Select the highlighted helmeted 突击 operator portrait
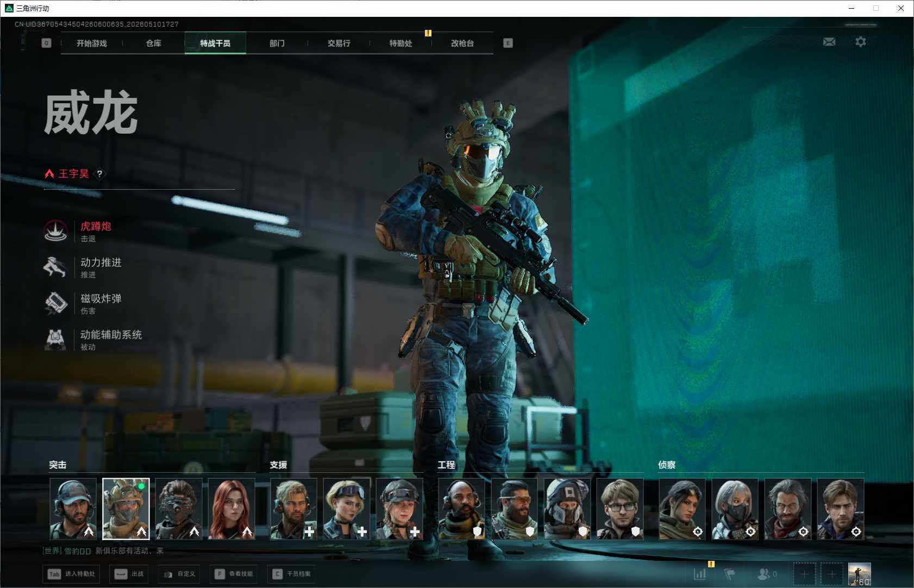Screen dimensions: 914x588 (x=126, y=509)
